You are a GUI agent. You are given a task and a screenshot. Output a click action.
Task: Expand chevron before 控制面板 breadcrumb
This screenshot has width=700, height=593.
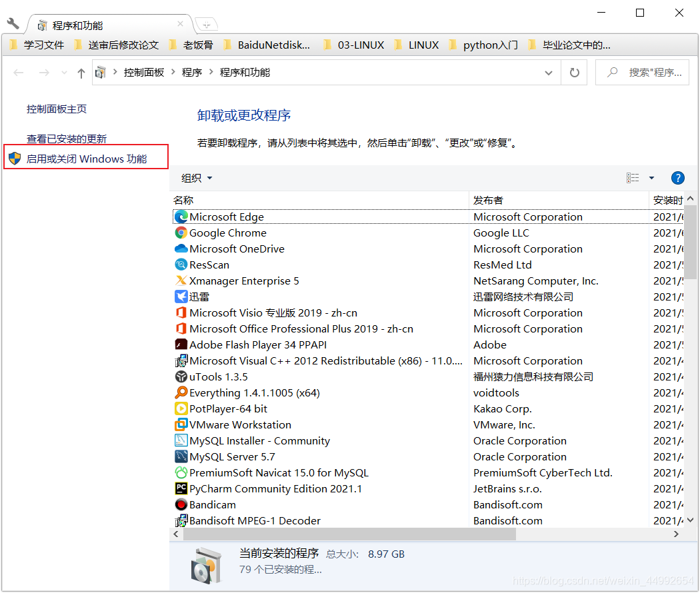(x=115, y=72)
